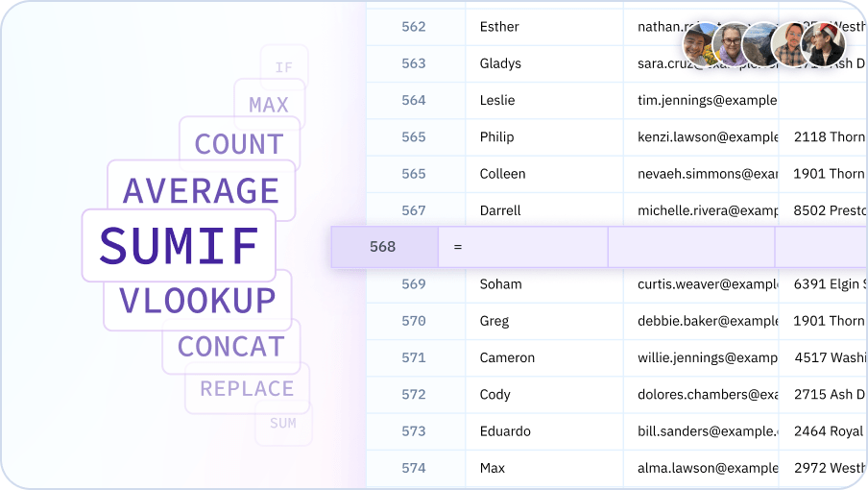Select the COUNT function chip

[239, 144]
